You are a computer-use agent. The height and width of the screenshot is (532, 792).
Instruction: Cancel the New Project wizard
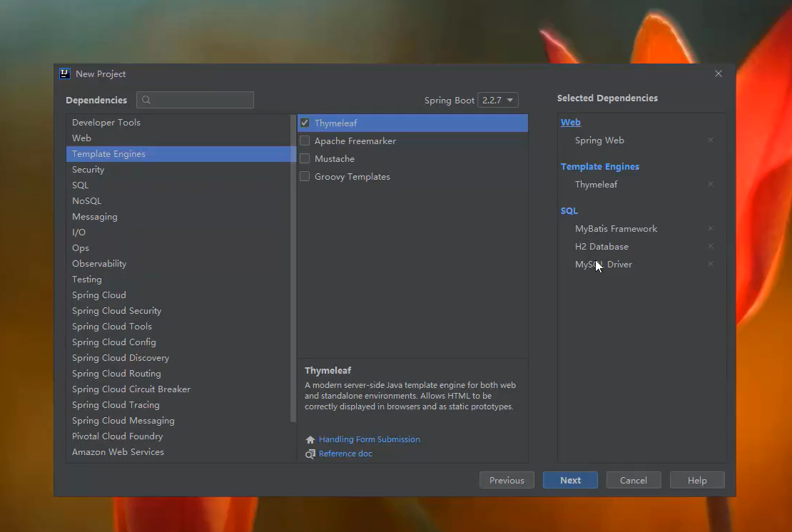tap(634, 480)
